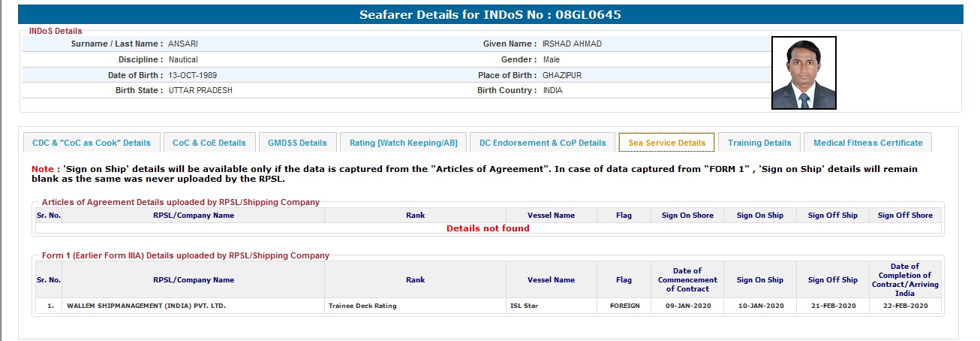The height and width of the screenshot is (341, 980).
Task: Click the FOREIGN flag cell
Action: click(x=624, y=306)
